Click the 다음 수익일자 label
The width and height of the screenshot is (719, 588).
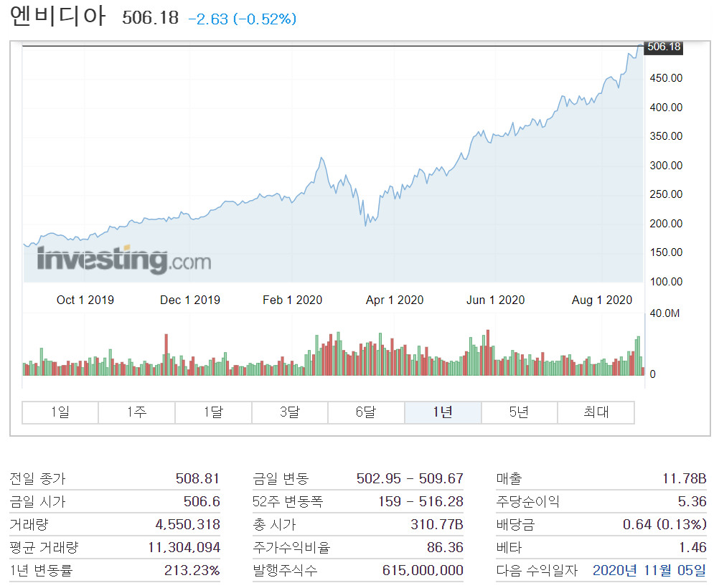(x=537, y=571)
